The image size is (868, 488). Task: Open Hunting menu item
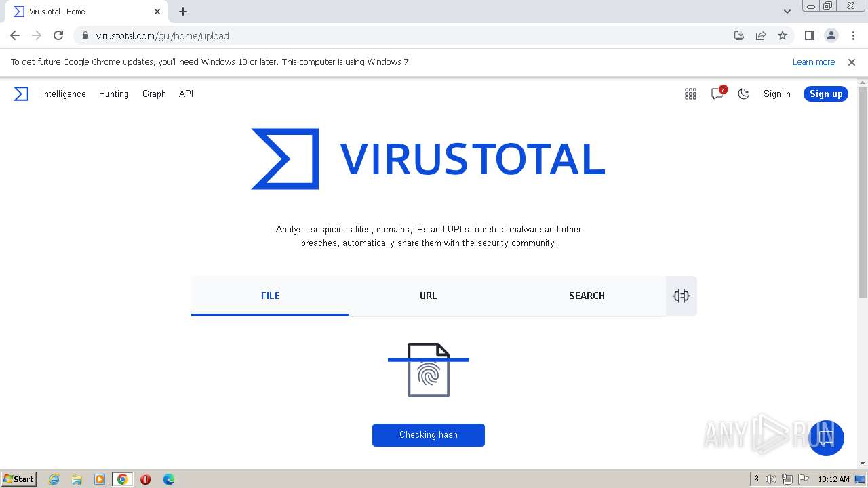[114, 94]
